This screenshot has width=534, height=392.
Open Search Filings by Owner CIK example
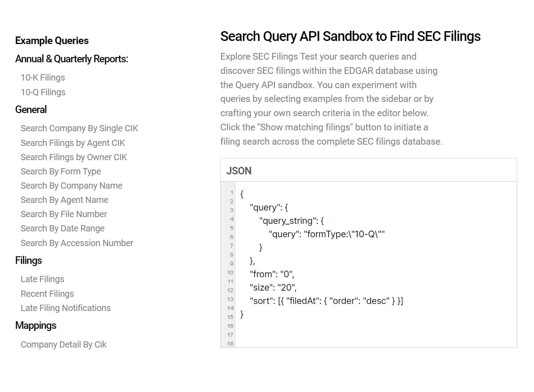pos(73,157)
